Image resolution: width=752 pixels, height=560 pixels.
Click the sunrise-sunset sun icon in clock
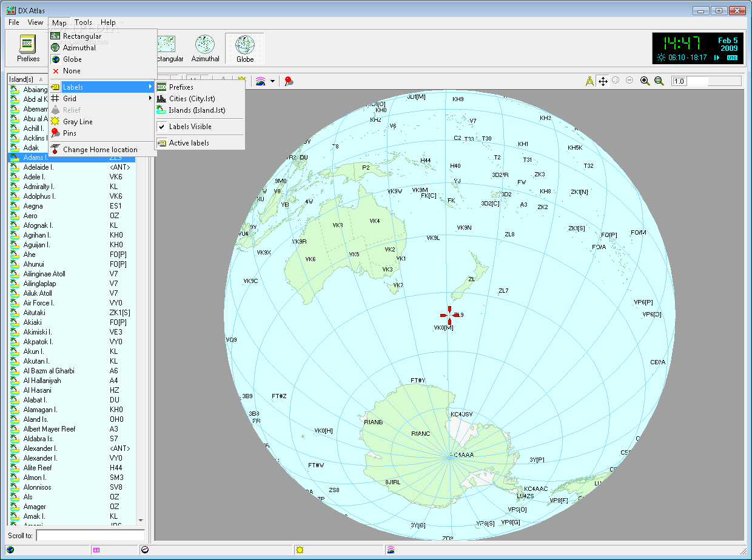tap(661, 58)
